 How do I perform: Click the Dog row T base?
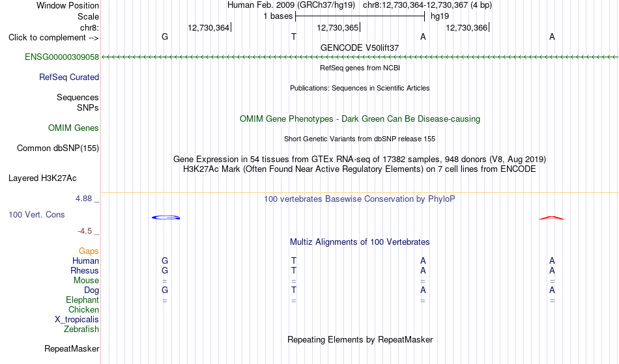coord(294,290)
